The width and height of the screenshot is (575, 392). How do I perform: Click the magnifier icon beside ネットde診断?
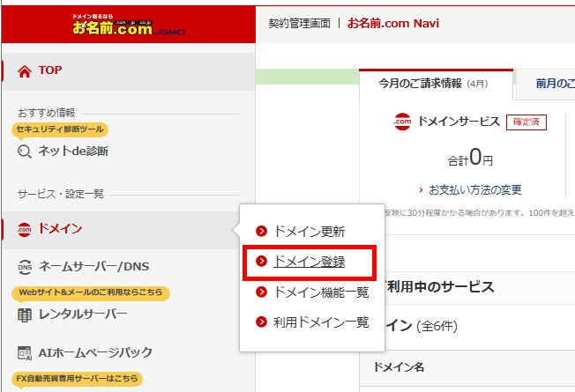pyautogui.click(x=24, y=152)
